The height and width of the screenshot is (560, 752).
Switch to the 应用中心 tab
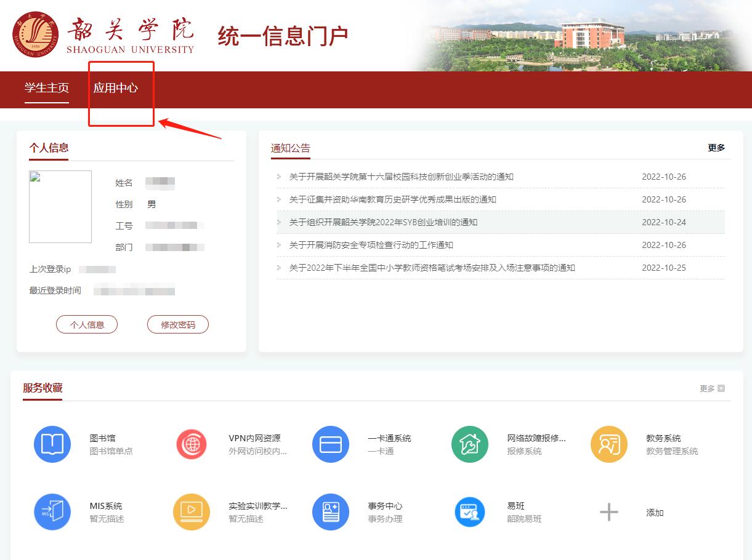[116, 88]
